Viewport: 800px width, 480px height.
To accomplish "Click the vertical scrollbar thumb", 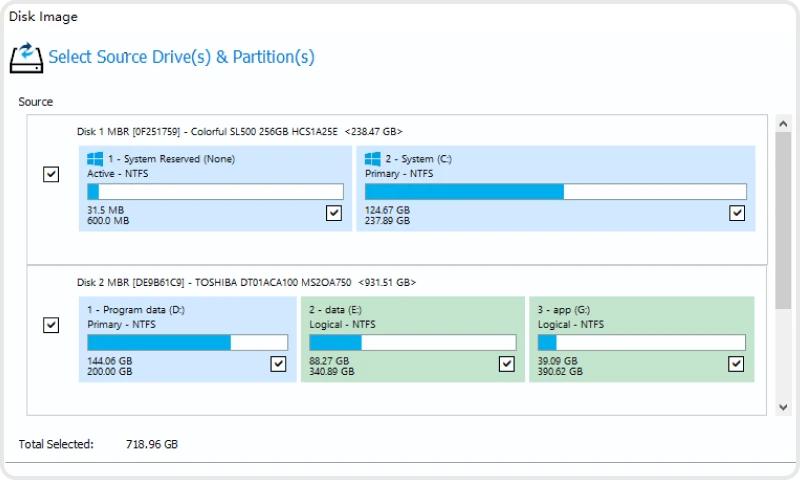I will [x=783, y=220].
